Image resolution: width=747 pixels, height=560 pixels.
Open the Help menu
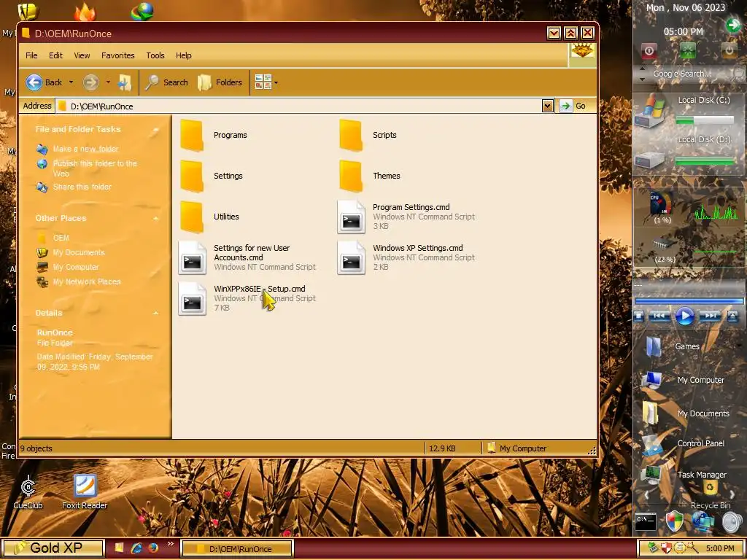point(183,55)
